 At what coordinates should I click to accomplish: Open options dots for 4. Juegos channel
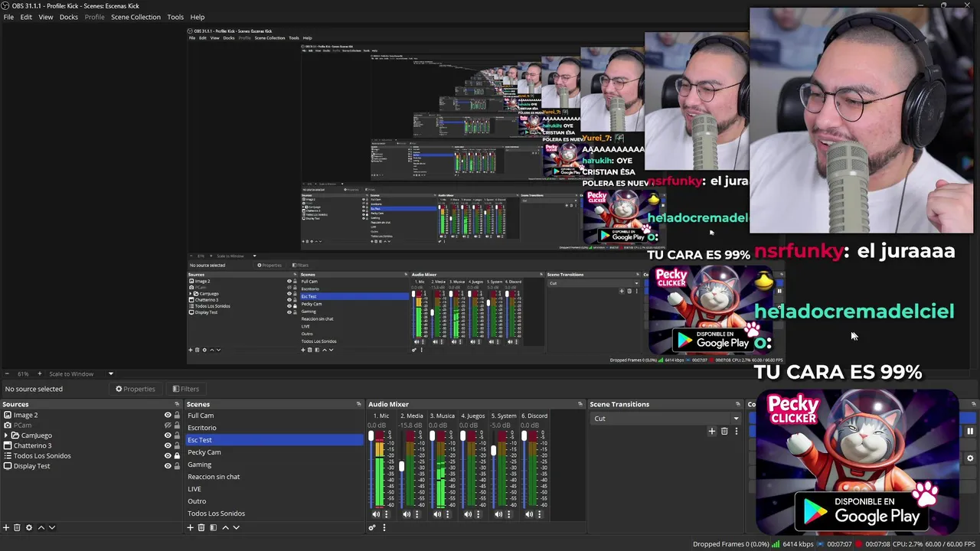pyautogui.click(x=478, y=514)
